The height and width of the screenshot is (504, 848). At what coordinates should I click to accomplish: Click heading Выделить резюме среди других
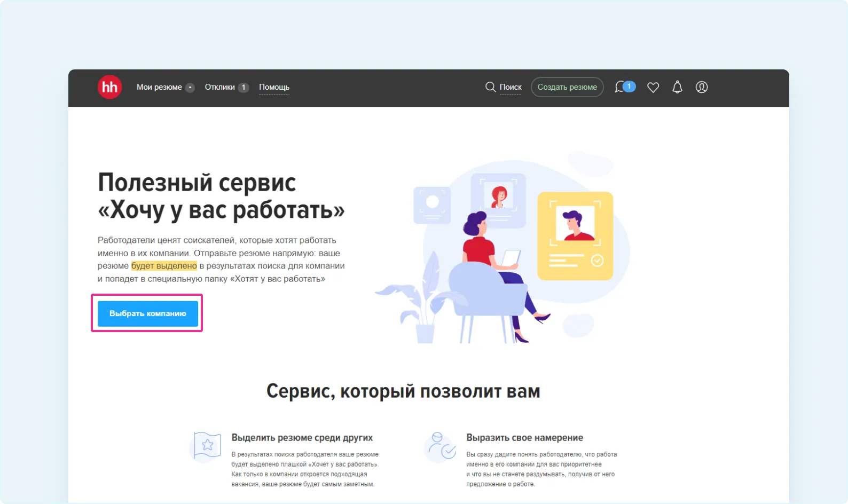302,438
